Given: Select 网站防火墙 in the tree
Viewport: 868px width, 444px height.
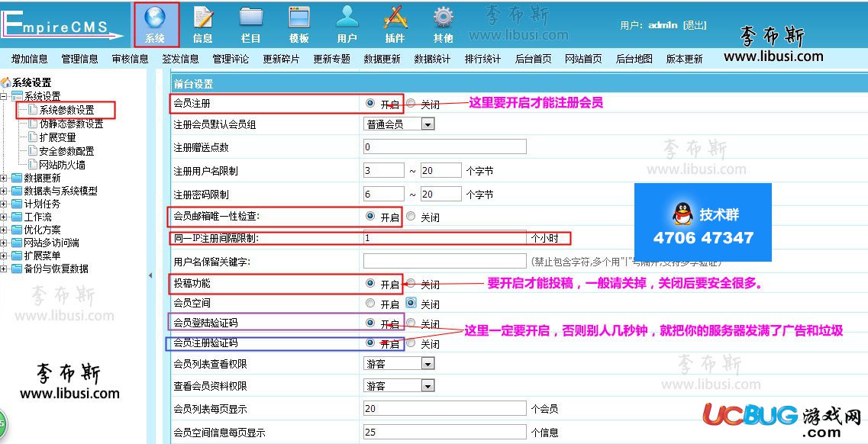Looking at the screenshot, I should click(62, 165).
